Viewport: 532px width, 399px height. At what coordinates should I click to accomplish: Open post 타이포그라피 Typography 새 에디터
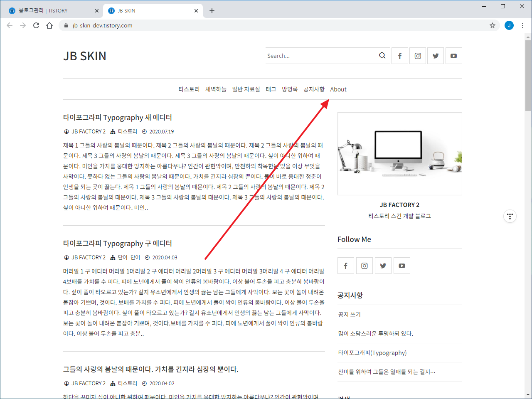[118, 118]
